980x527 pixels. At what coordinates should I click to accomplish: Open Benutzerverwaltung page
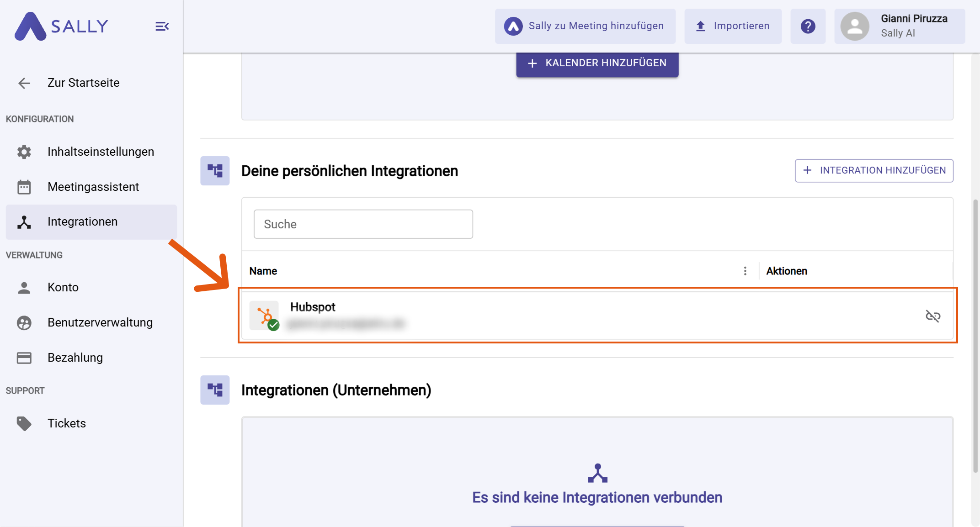tap(91, 322)
